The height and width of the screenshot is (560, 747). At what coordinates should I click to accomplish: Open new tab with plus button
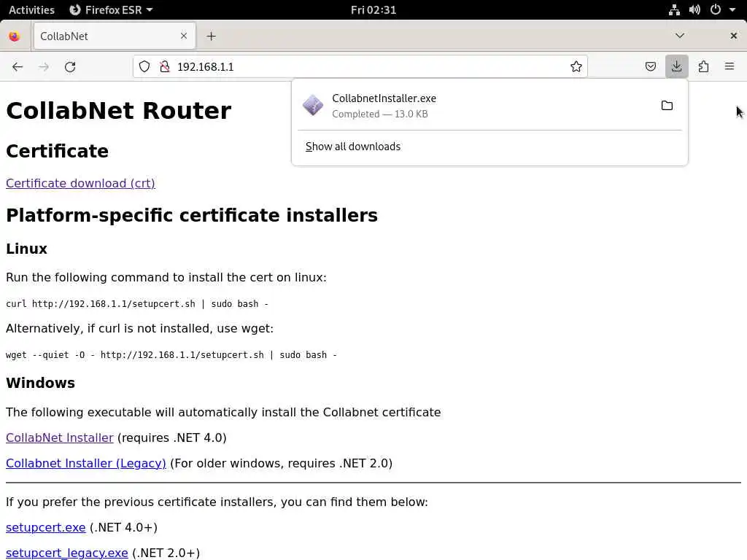[x=211, y=36]
